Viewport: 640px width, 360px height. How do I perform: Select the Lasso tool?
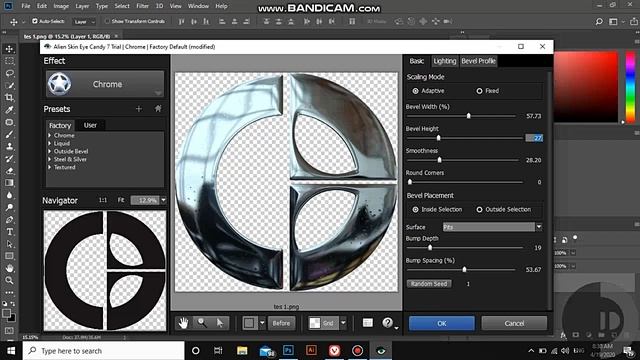9,73
